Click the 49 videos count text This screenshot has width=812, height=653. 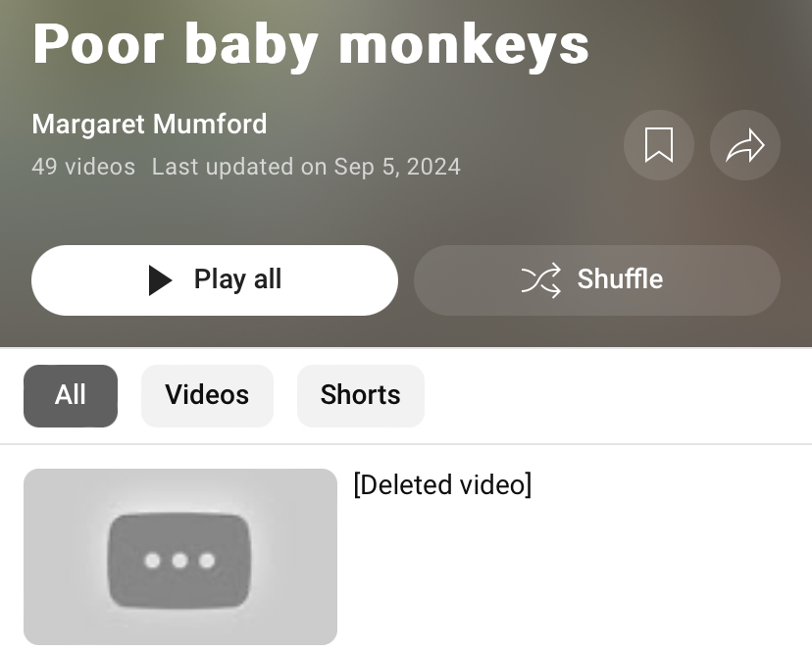click(83, 167)
